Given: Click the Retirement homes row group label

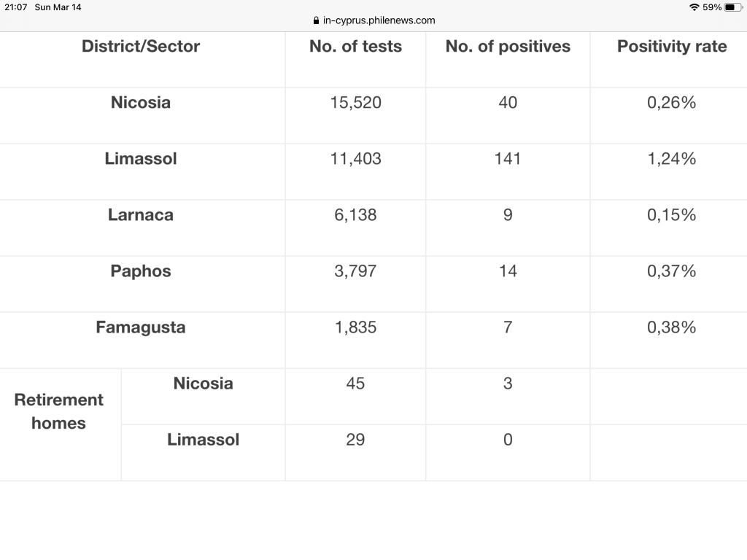Looking at the screenshot, I should pyautogui.click(x=59, y=411).
